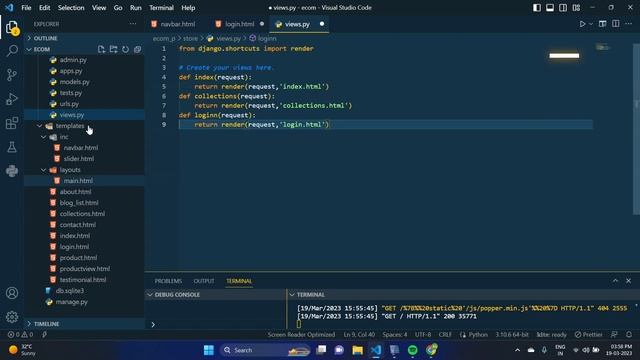Open the Testing flask view
This screenshot has width=640, height=360.
pyautogui.click(x=12, y=147)
